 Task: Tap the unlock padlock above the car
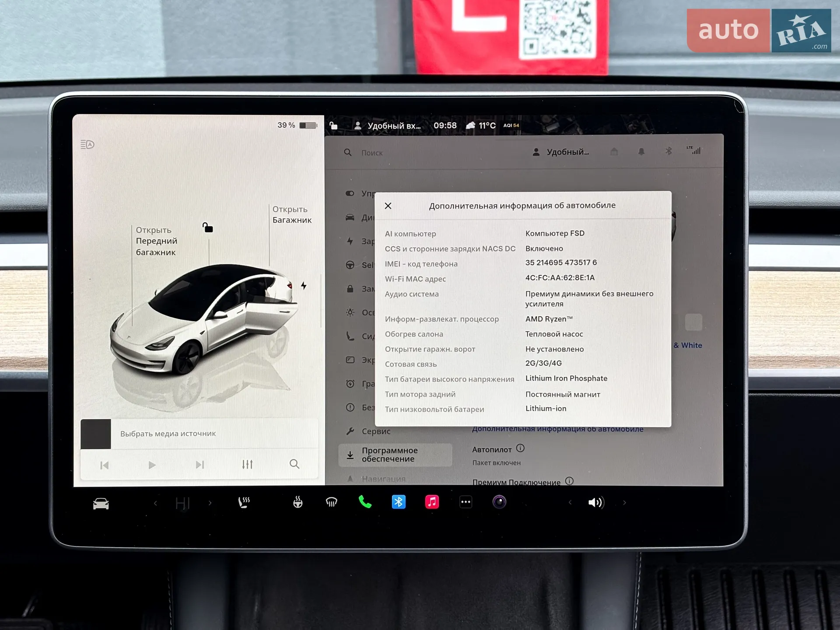click(207, 227)
